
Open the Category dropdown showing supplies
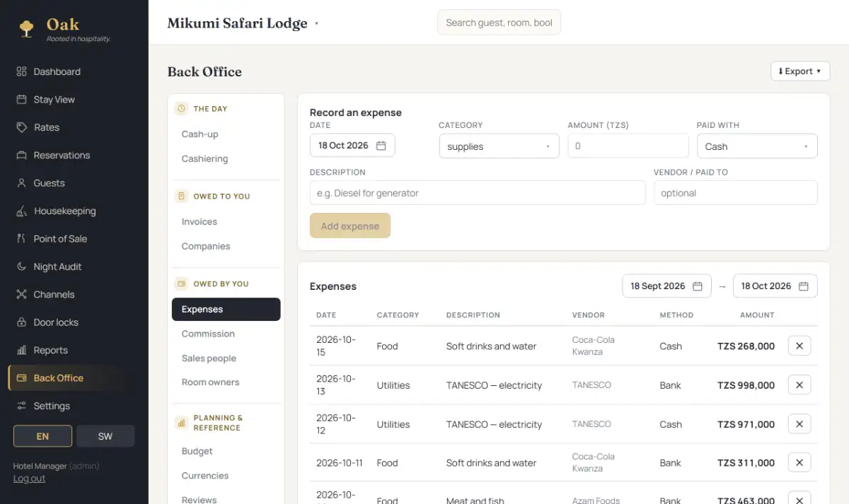(x=499, y=146)
